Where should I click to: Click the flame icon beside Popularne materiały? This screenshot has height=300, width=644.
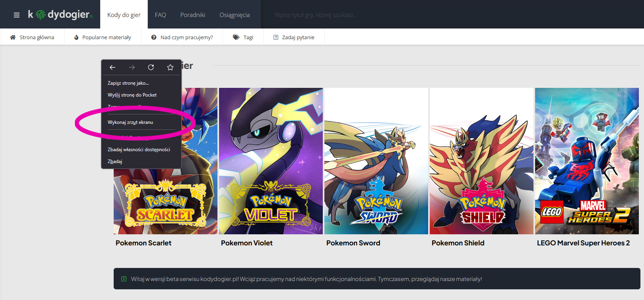point(76,37)
